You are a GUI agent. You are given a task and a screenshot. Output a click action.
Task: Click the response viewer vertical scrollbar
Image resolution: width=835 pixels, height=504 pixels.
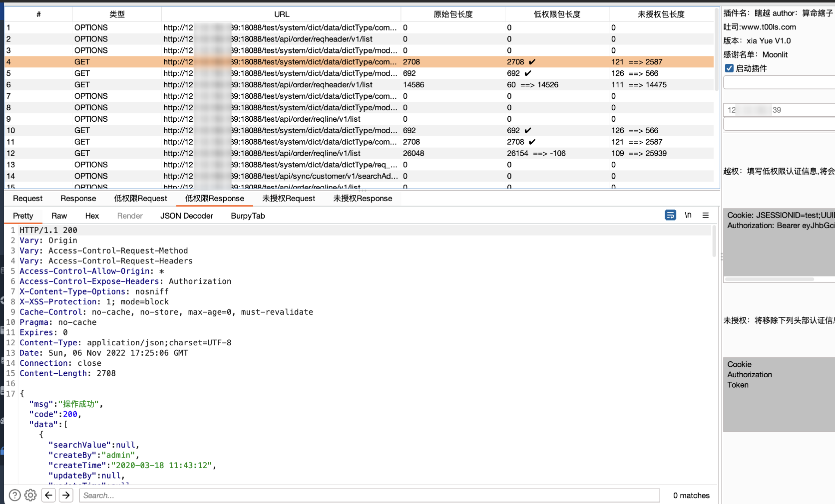pos(714,241)
